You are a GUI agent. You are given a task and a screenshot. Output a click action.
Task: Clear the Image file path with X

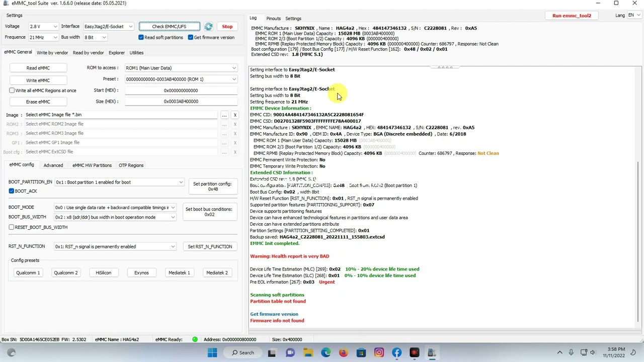click(x=235, y=115)
